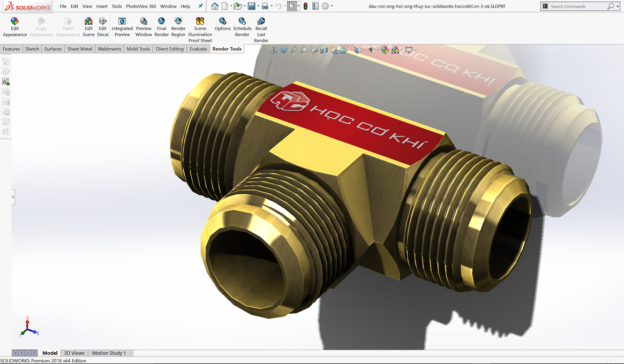Open File Properties list icon

[x=315, y=6]
